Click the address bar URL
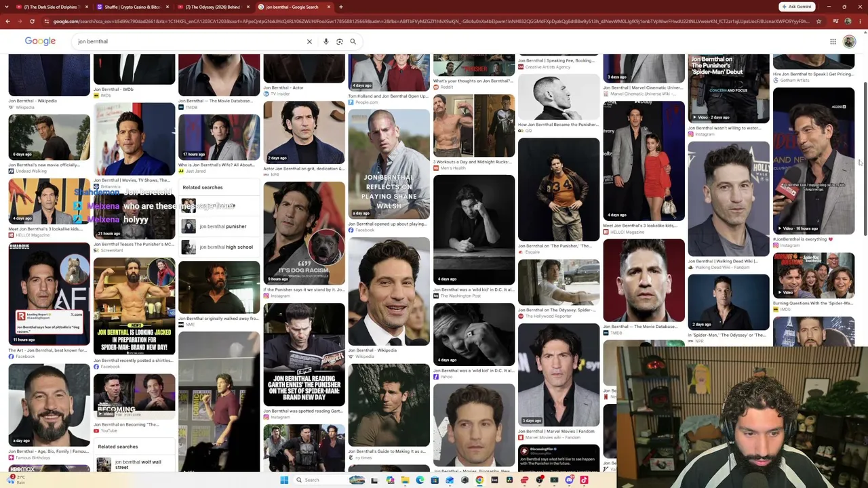This screenshot has width=868, height=488. tap(431, 21)
